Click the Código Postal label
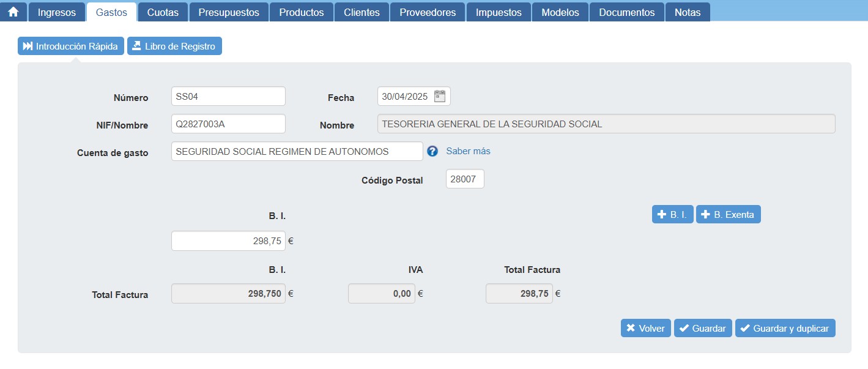The width and height of the screenshot is (868, 369). click(392, 181)
